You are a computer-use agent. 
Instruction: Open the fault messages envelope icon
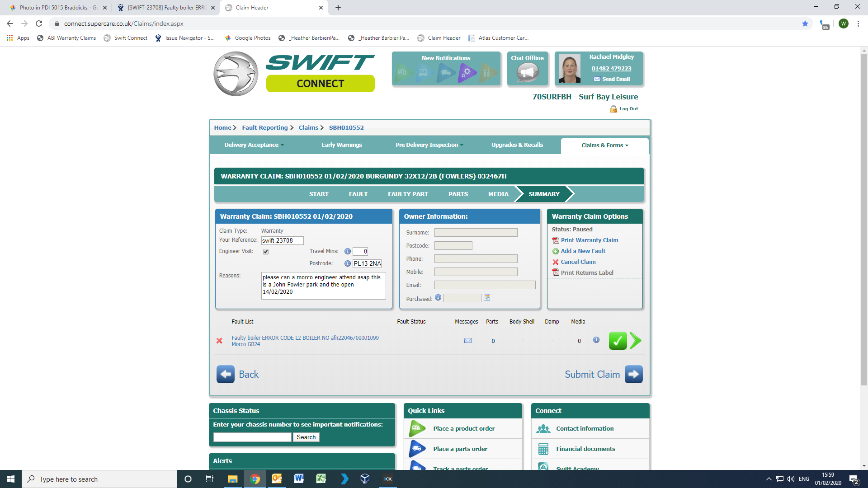(468, 341)
